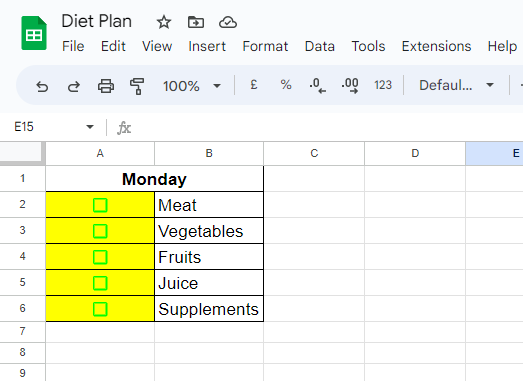This screenshot has height=381, width=523.
Task: Open the Format menu
Action: coord(265,46)
